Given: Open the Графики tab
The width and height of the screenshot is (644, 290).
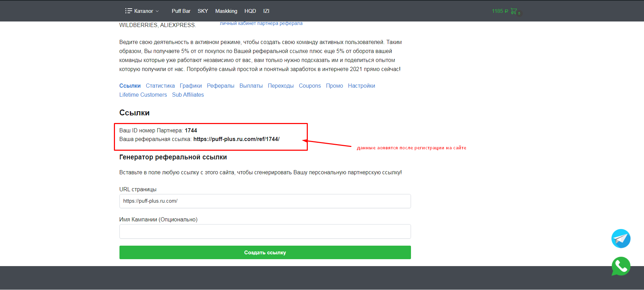Looking at the screenshot, I should [x=190, y=86].
